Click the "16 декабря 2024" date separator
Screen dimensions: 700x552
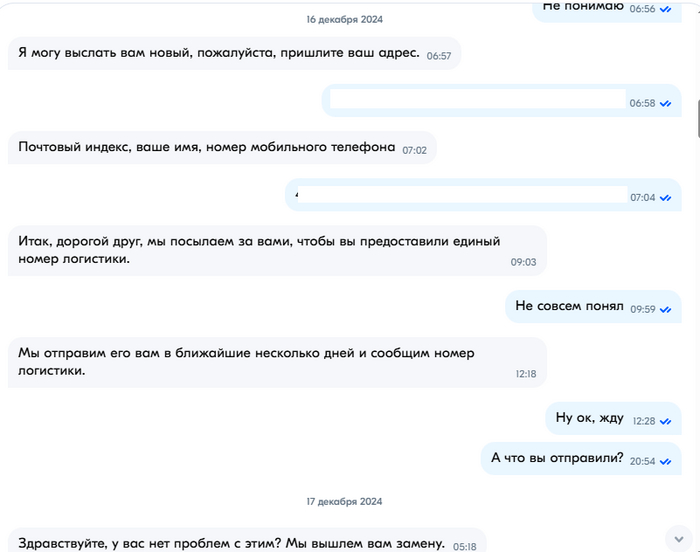pos(344,19)
